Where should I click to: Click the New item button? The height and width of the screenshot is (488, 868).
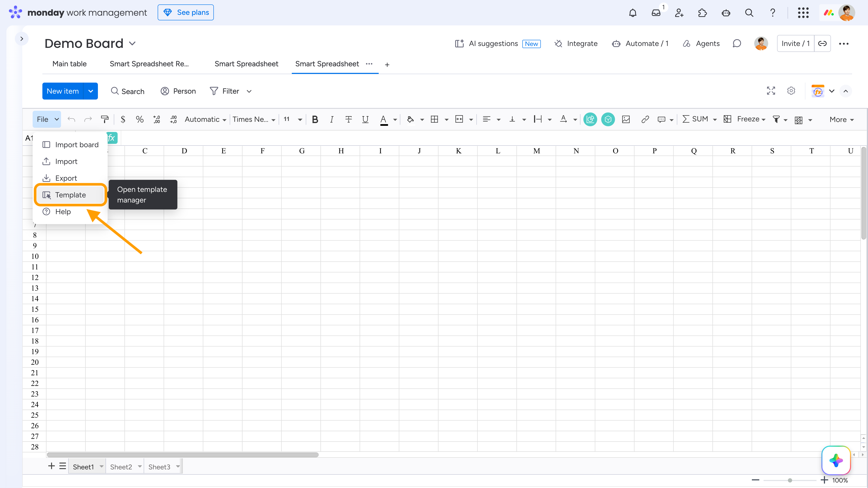click(x=63, y=91)
